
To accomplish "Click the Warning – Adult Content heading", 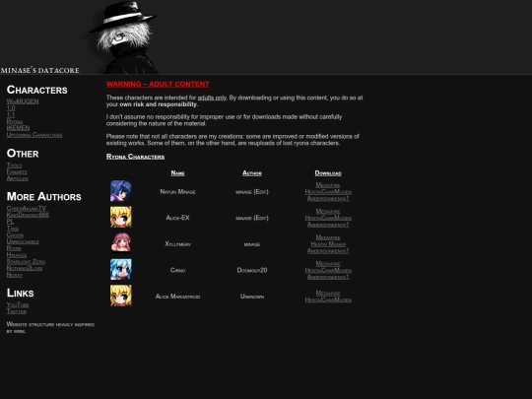I will click(x=158, y=84).
